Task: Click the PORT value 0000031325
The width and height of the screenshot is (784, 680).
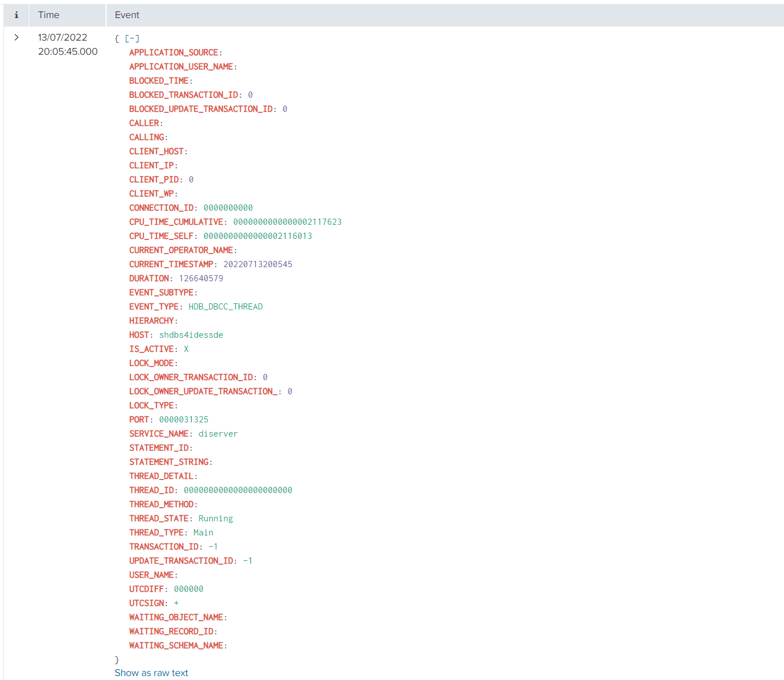Action: click(x=183, y=420)
